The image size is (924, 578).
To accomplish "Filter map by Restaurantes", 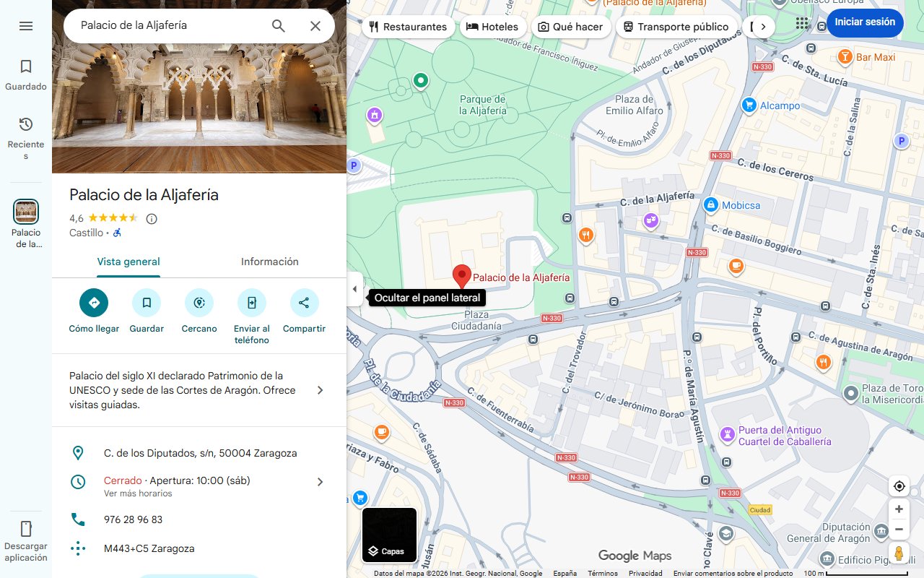I will pos(408,27).
